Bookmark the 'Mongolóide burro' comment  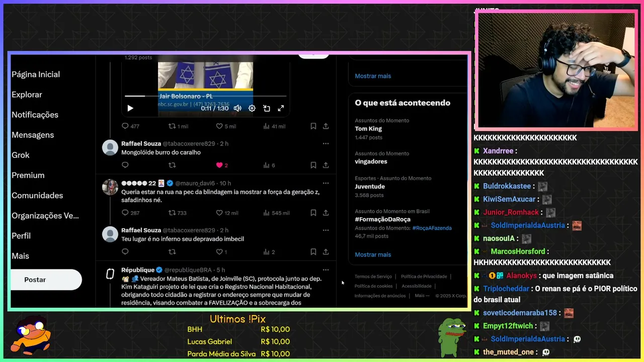point(313,165)
